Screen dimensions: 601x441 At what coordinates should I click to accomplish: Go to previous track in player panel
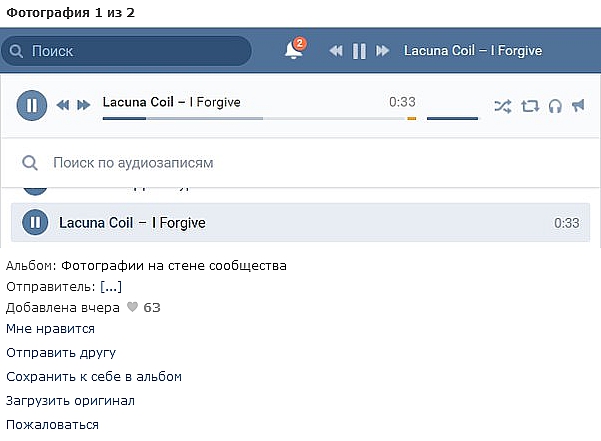pyautogui.click(x=63, y=104)
